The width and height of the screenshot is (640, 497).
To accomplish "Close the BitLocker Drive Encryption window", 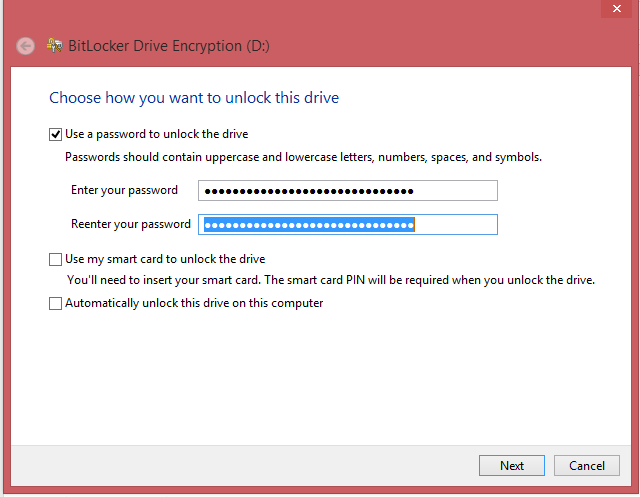I will coord(617,9).
